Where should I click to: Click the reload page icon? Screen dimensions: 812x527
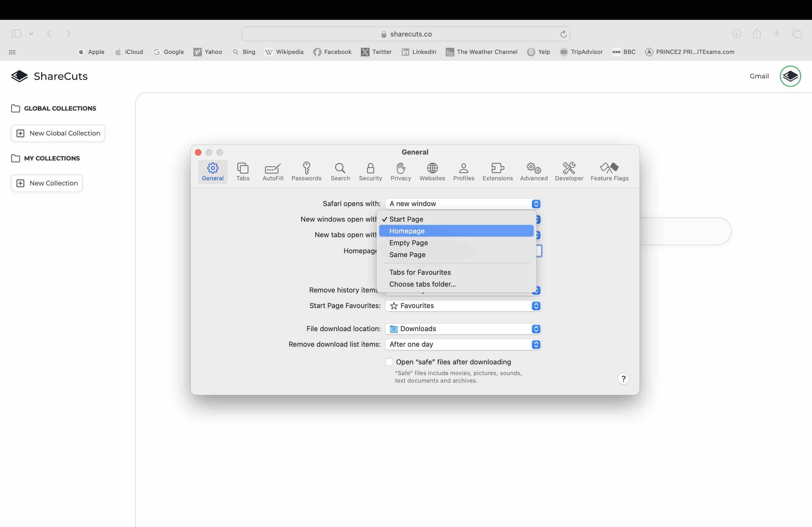click(x=563, y=34)
